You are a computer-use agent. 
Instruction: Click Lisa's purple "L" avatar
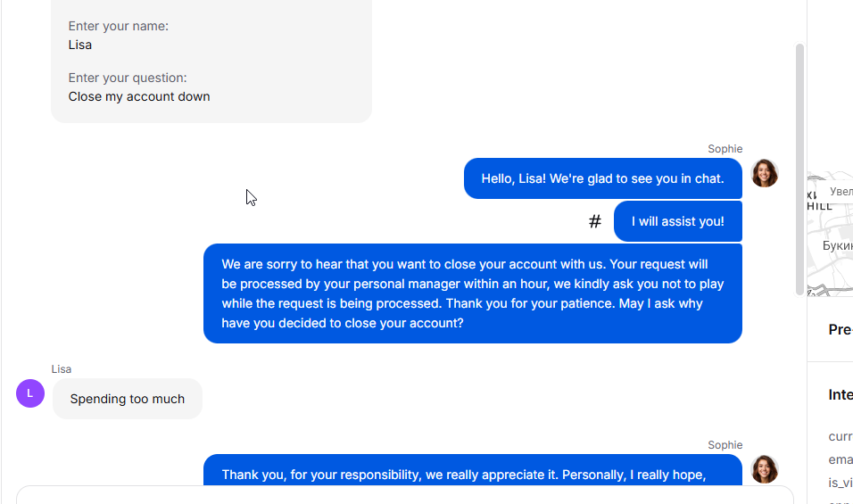[x=30, y=392]
